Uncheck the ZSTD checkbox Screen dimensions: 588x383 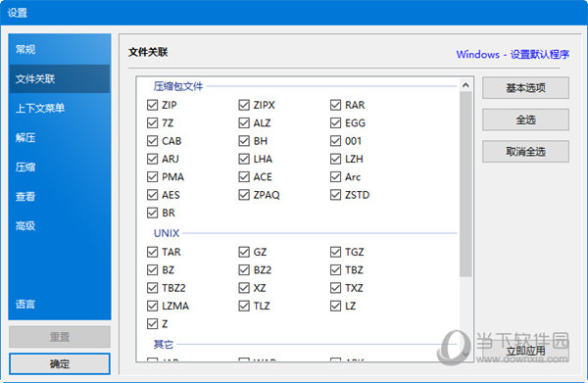[335, 195]
